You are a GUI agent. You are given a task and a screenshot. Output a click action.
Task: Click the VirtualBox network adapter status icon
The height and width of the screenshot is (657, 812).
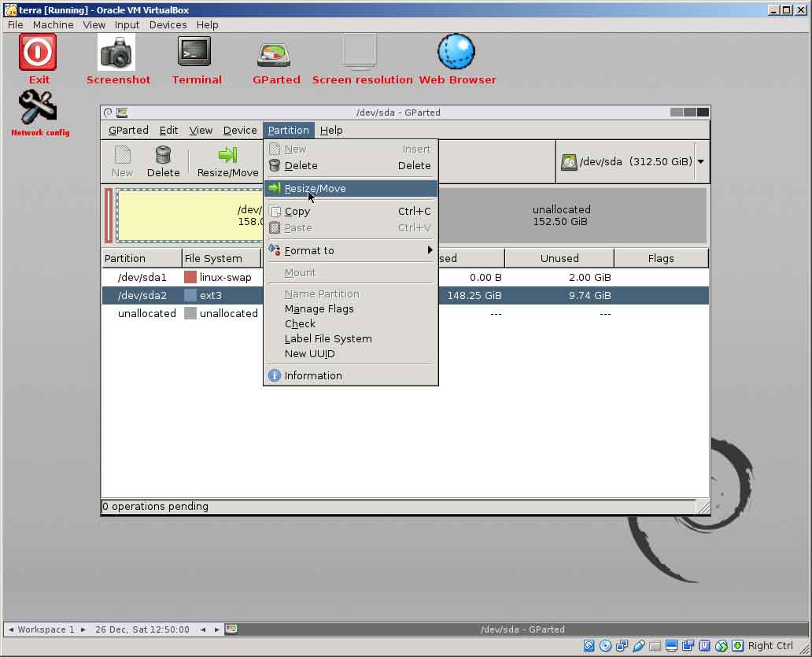pos(622,646)
